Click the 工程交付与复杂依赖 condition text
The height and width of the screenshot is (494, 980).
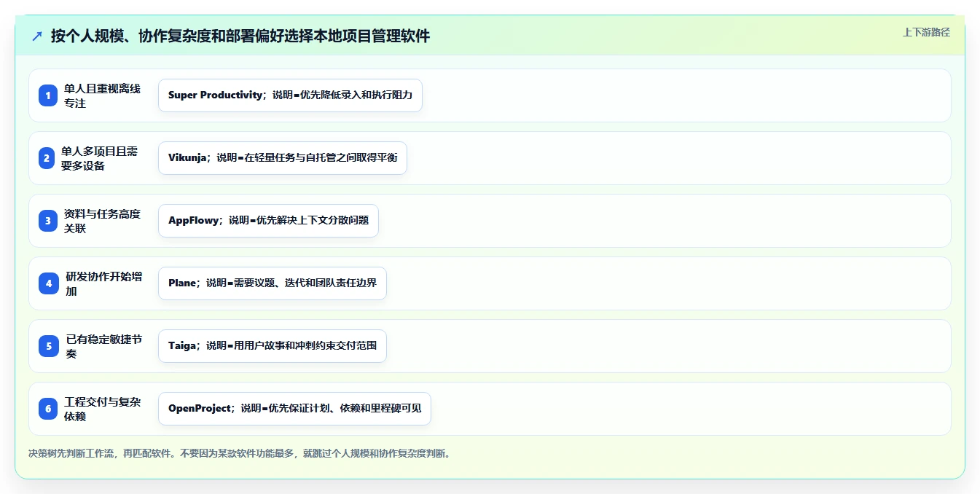tap(102, 409)
